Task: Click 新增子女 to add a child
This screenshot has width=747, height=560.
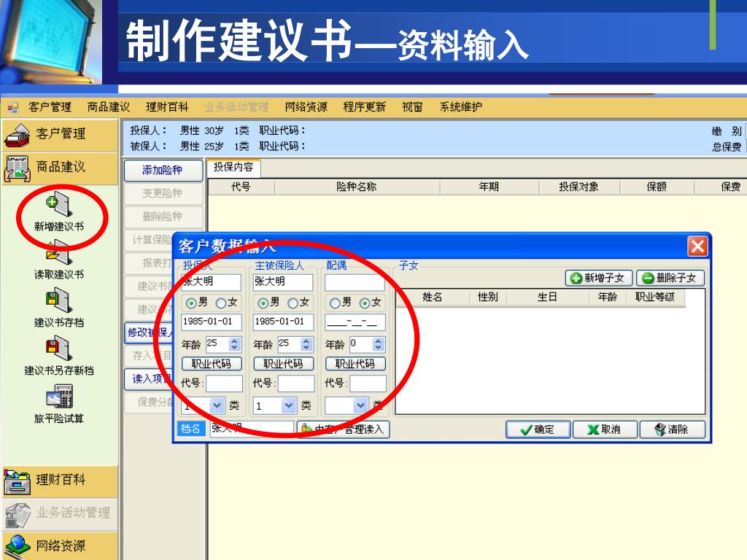Action: coord(598,278)
